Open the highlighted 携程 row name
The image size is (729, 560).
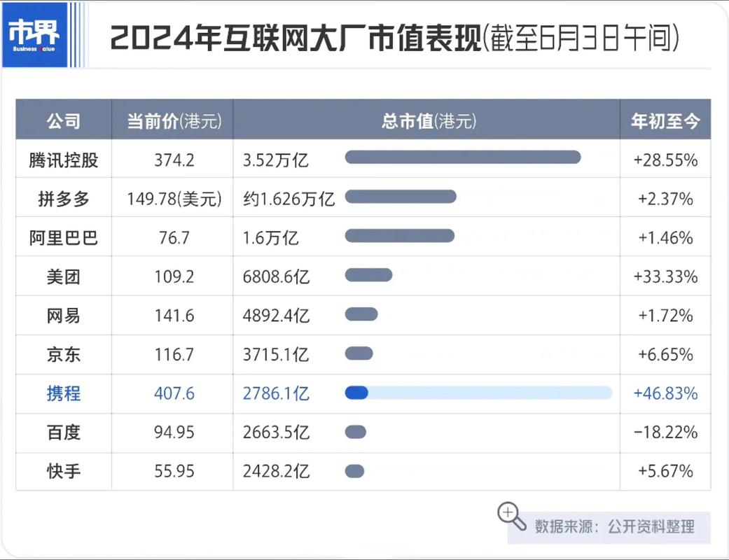(x=63, y=393)
